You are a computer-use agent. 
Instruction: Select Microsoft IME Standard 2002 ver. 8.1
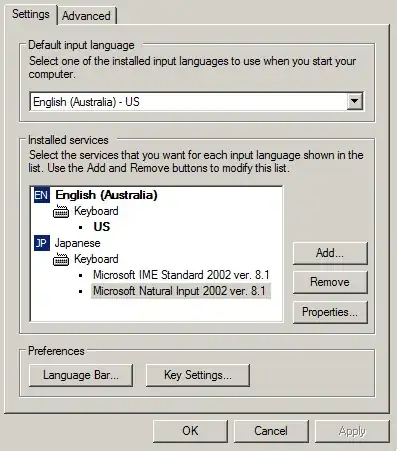181,275
